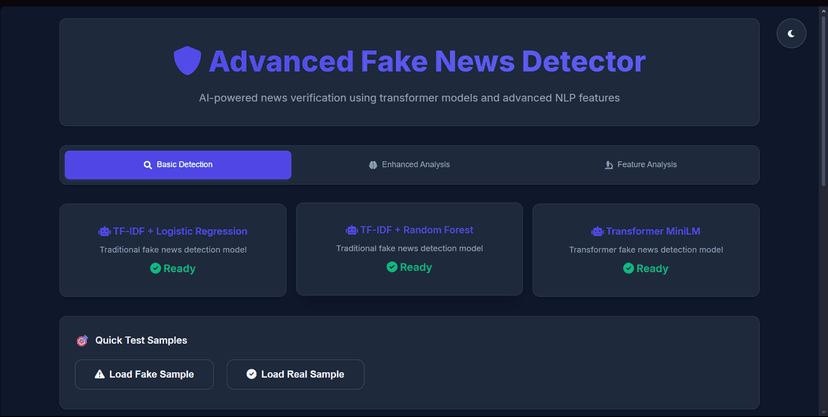
Task: Open the Enhanced Analysis tab
Action: [409, 165]
